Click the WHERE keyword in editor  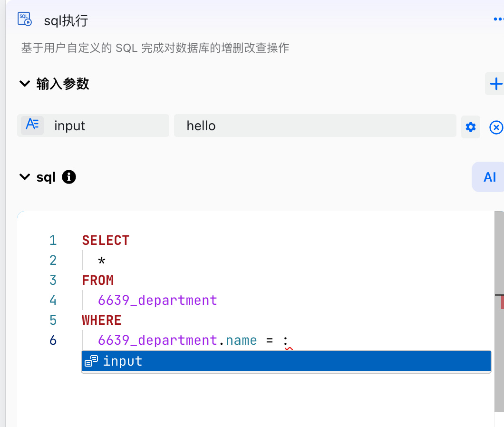coord(102,320)
